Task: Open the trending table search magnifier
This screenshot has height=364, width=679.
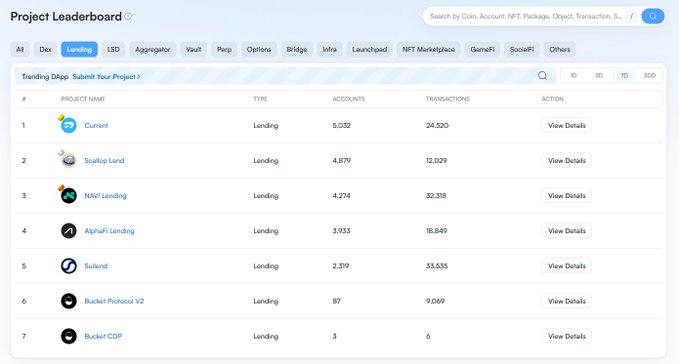Action: click(542, 76)
